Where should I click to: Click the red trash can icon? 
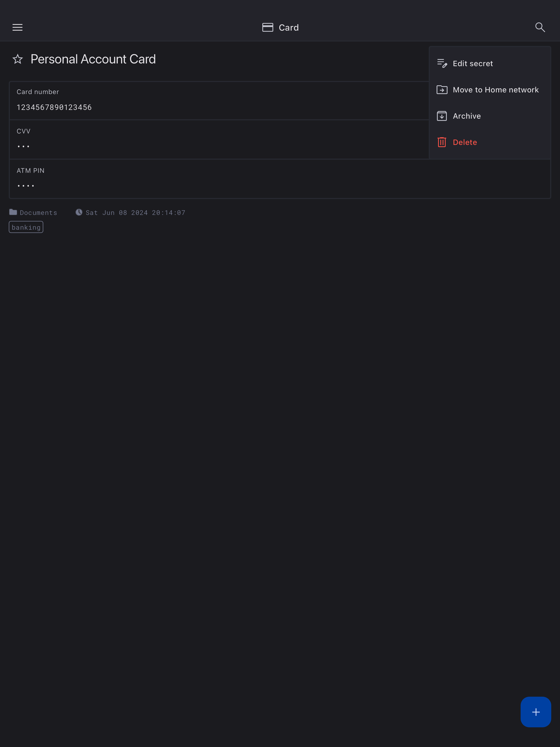pyautogui.click(x=442, y=142)
